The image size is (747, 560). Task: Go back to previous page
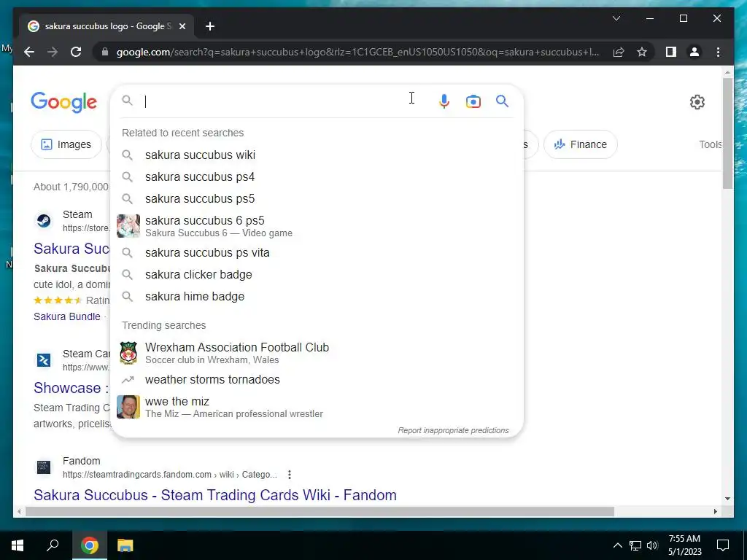29,52
